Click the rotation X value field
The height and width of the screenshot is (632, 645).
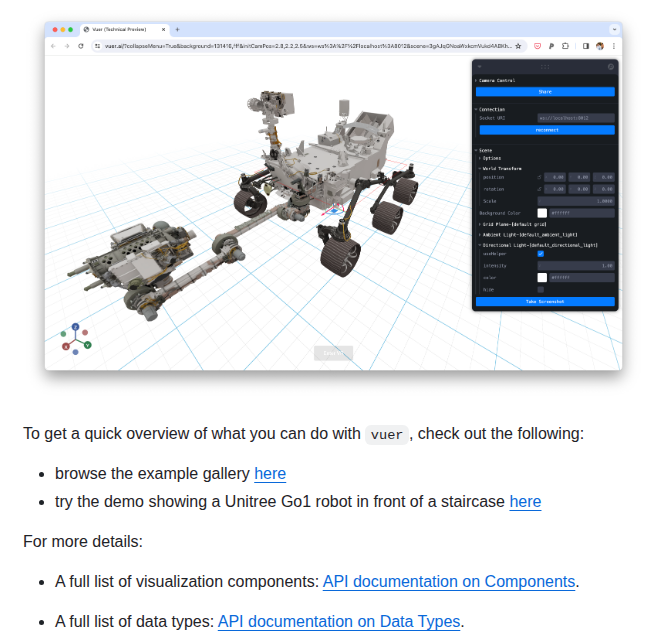click(555, 189)
